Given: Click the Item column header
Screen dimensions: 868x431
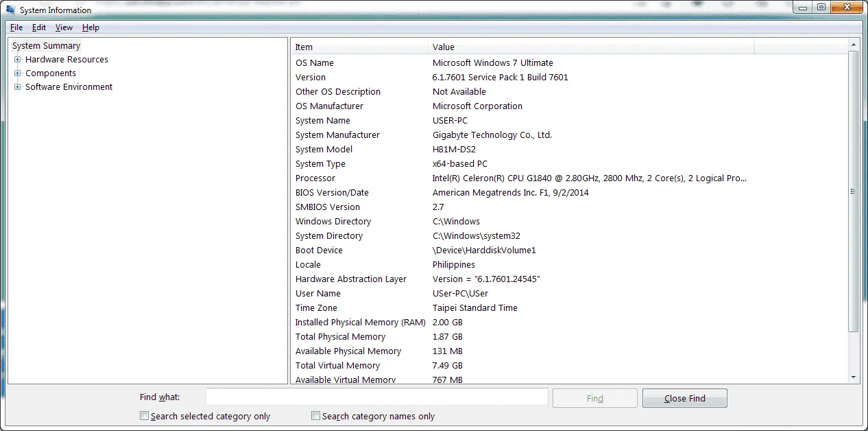Looking at the screenshot, I should click(x=360, y=47).
